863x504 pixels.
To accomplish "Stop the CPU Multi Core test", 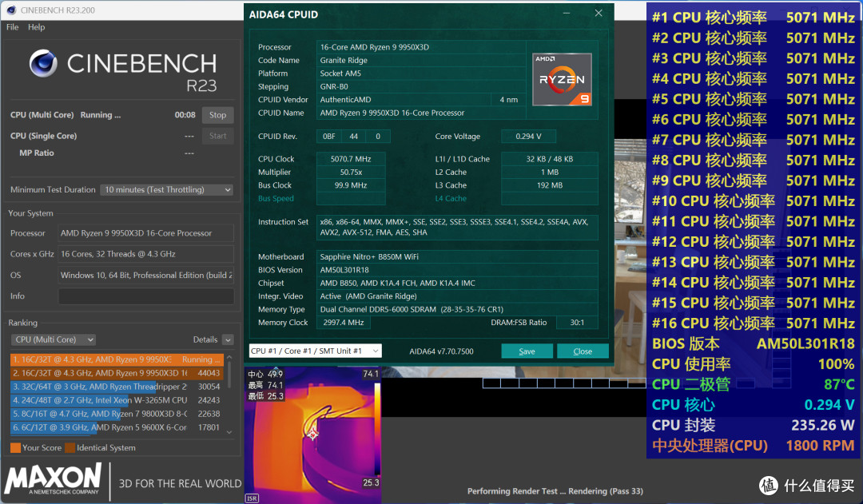I will [217, 115].
